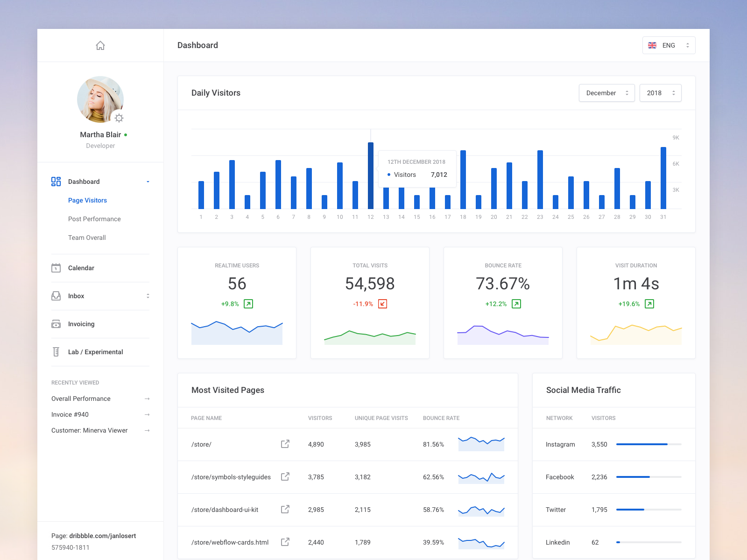The height and width of the screenshot is (560, 747).
Task: Click tooltip Visitors 7,012 value
Action: pos(439,175)
